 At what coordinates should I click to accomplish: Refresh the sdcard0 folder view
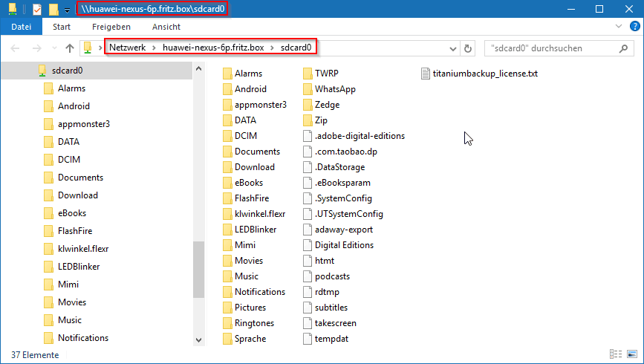tap(468, 48)
